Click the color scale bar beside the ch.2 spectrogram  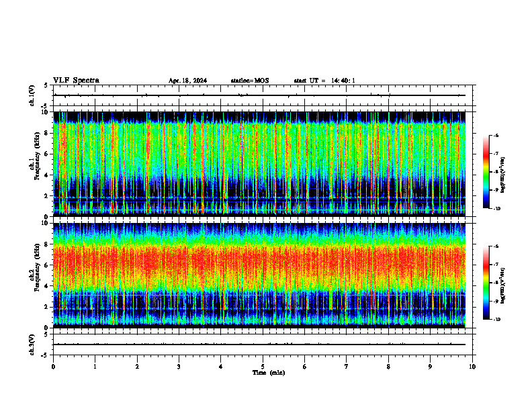(486, 283)
